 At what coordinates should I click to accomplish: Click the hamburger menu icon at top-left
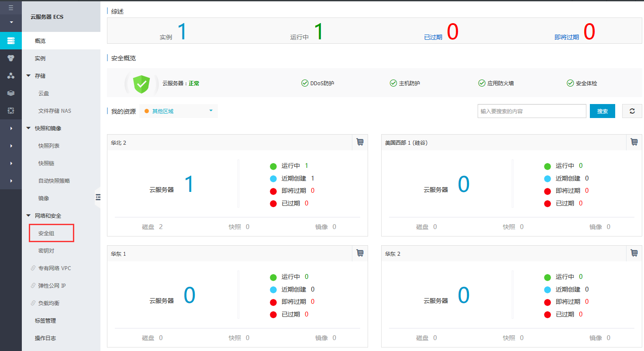[11, 7]
